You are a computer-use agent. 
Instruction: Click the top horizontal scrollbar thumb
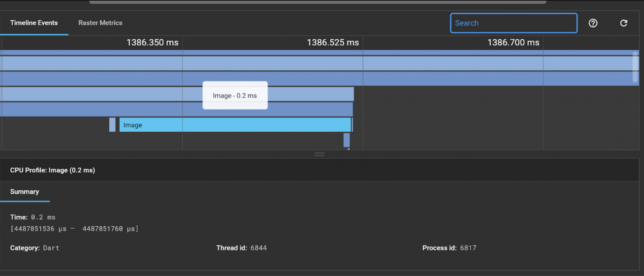pos(318,2)
